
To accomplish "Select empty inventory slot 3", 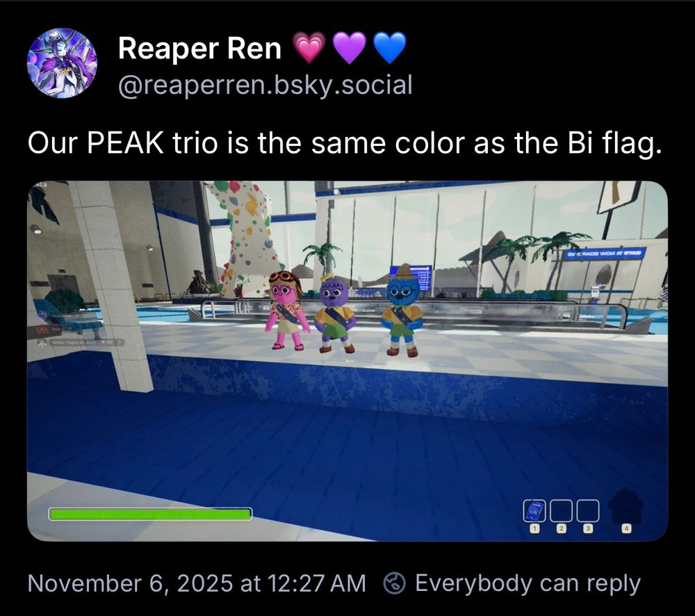I will point(588,511).
